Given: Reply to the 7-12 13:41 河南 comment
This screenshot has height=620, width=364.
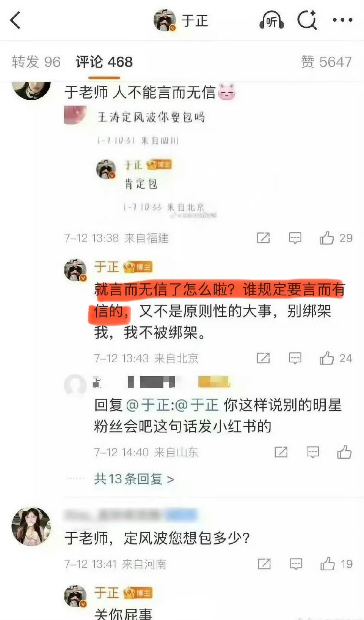Looking at the screenshot, I should (296, 564).
